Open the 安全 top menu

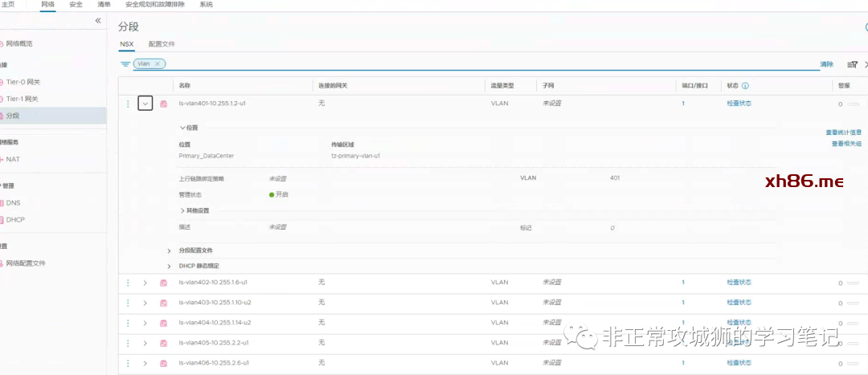point(76,5)
